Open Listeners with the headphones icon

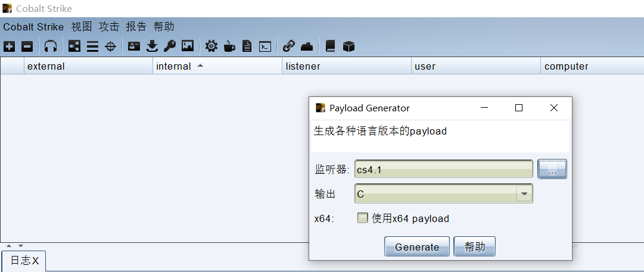pos(51,46)
